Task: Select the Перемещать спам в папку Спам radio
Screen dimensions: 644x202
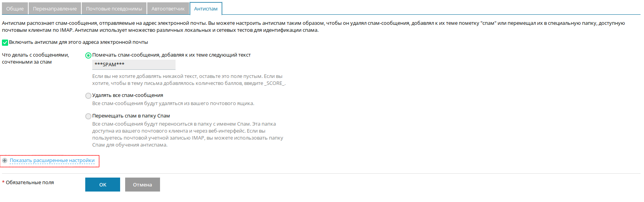Action: pos(88,116)
